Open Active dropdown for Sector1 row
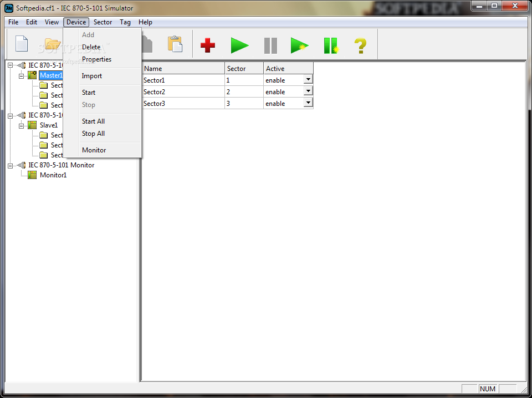Viewport: 532px width, 398px height. (308, 79)
